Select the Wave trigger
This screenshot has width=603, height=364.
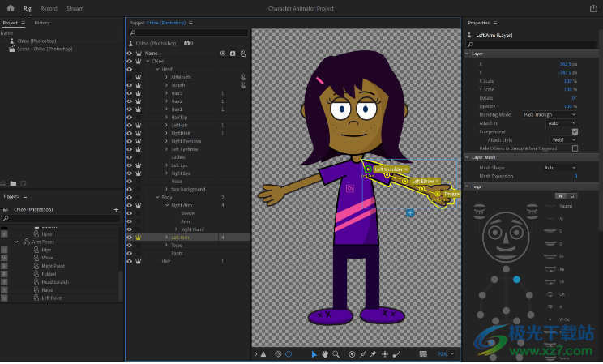coord(47,258)
